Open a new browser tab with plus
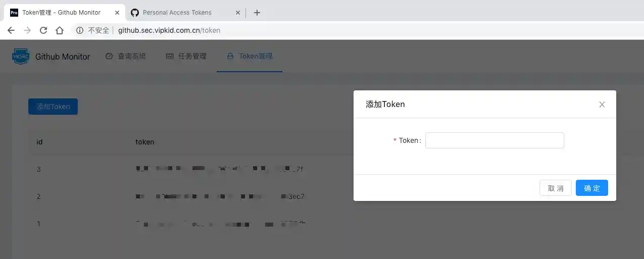This screenshot has width=644, height=259. pos(257,13)
